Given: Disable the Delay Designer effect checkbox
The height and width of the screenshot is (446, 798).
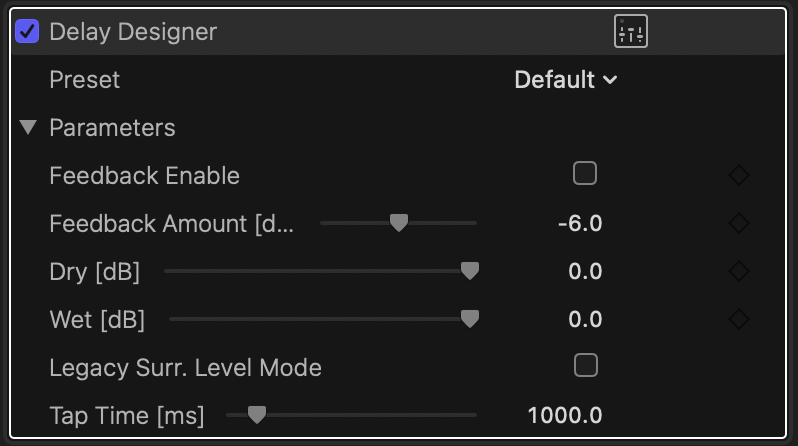Looking at the screenshot, I should point(27,31).
